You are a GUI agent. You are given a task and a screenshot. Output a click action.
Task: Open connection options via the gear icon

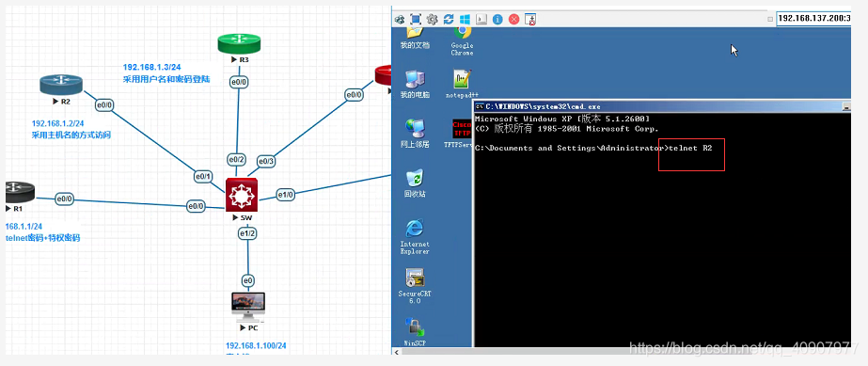tap(432, 20)
